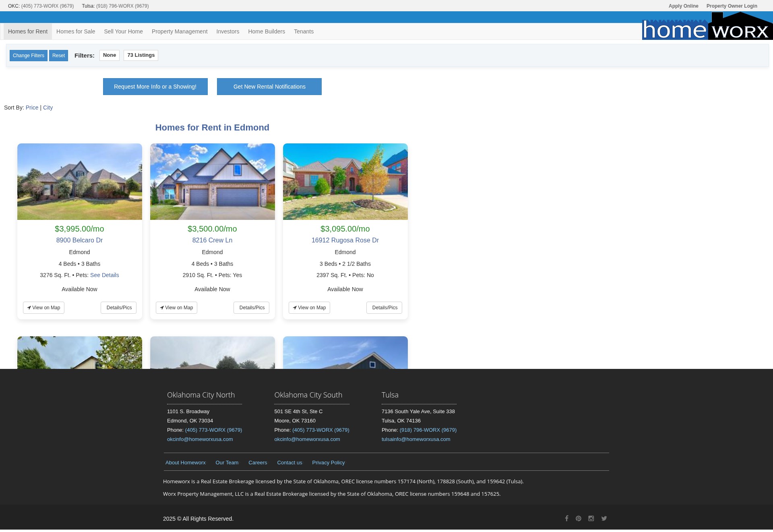Click the Change Filters button
773x532 pixels.
[x=29, y=56]
